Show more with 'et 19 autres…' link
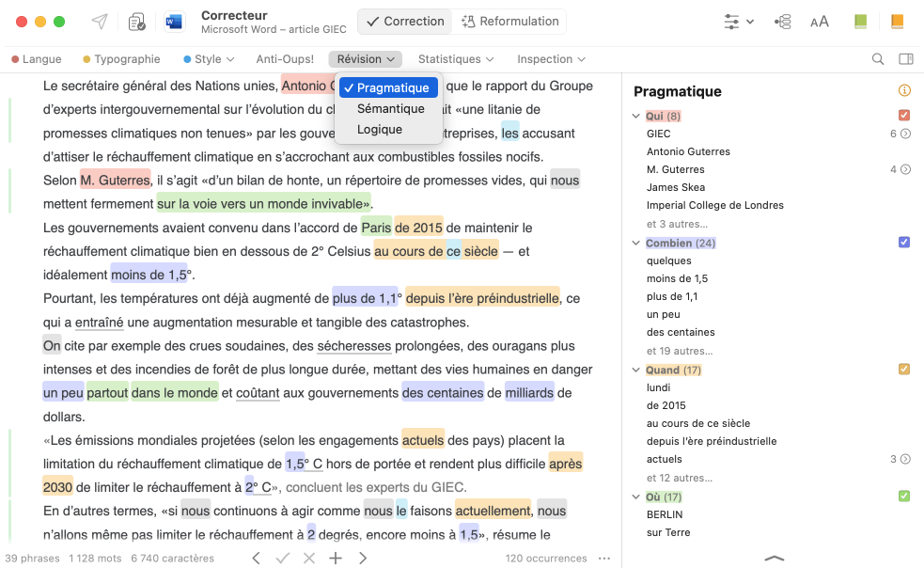The width and height of the screenshot is (924, 568). [680, 351]
